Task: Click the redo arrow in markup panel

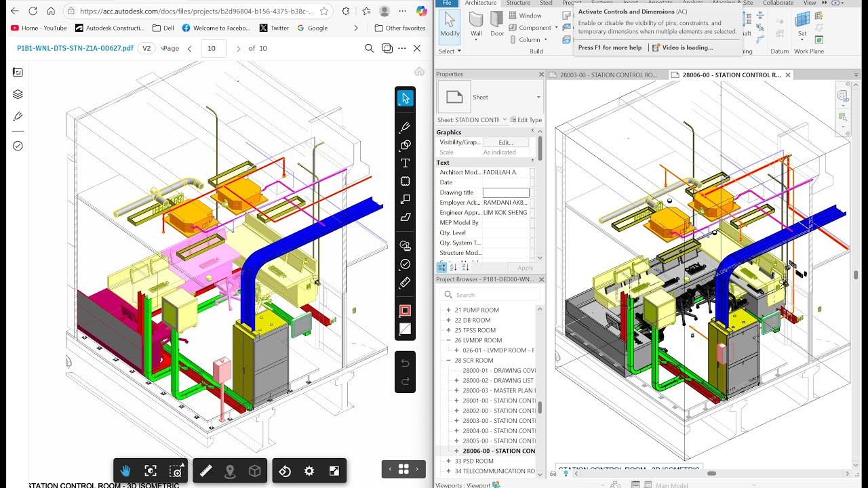Action: pos(406,382)
